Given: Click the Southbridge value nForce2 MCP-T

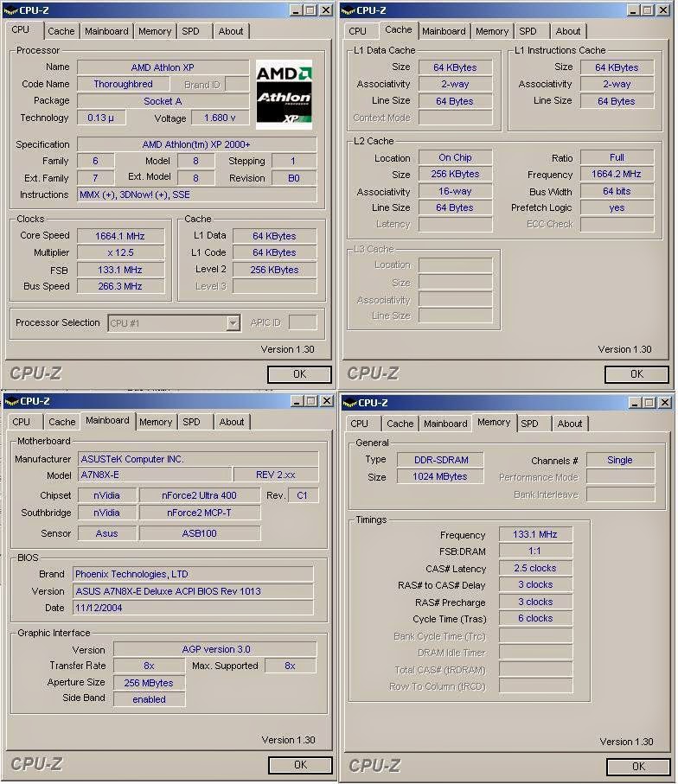Looking at the screenshot, I should pyautogui.click(x=200, y=513).
